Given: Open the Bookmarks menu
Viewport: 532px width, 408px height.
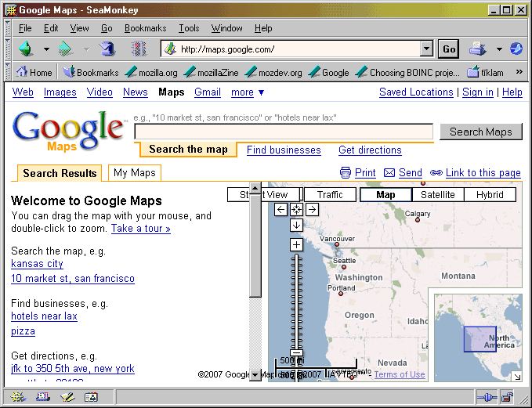Looking at the screenshot, I should 145,28.
